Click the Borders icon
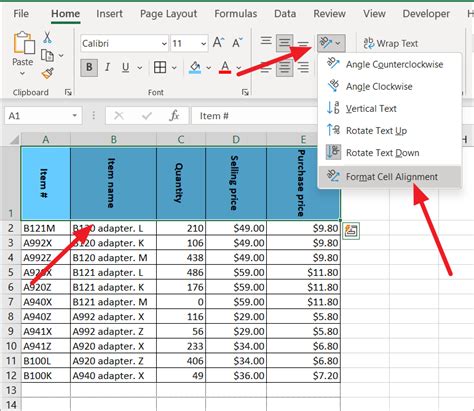The image size is (474, 411). click(160, 67)
